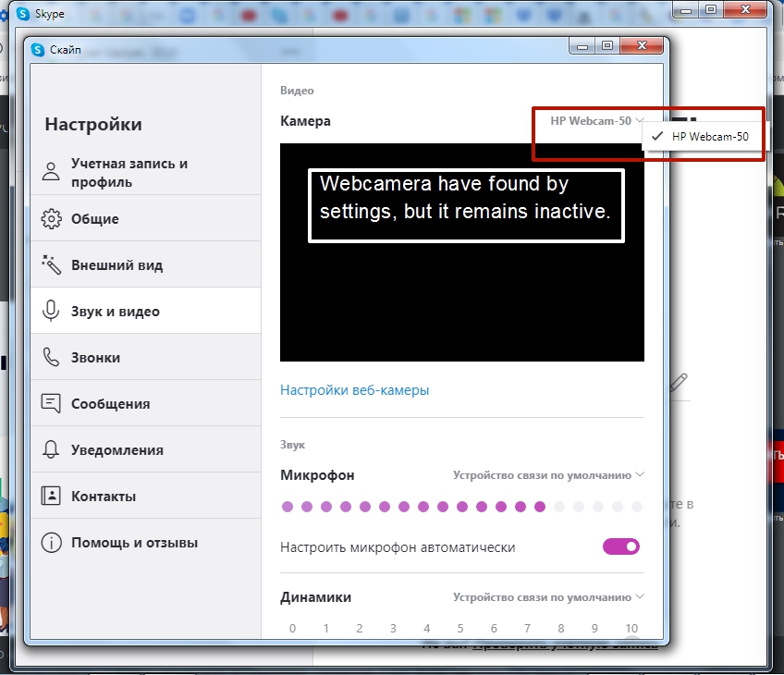Viewport: 784px width, 675px height.
Task: Open Внешний вид settings section
Action: (145, 265)
